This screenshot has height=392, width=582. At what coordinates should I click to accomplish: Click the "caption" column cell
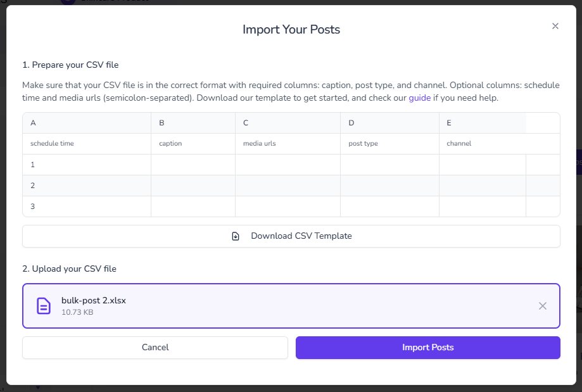[x=193, y=144]
